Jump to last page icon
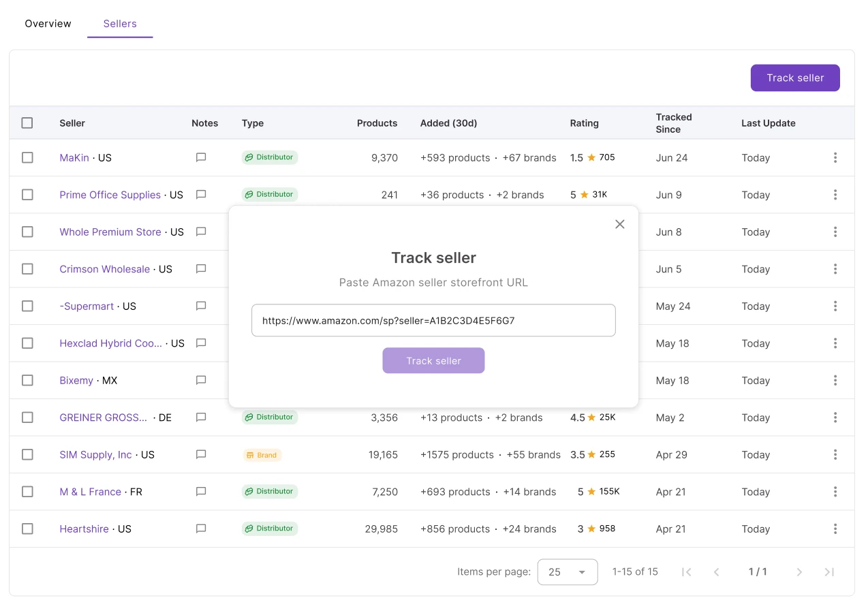 click(829, 572)
